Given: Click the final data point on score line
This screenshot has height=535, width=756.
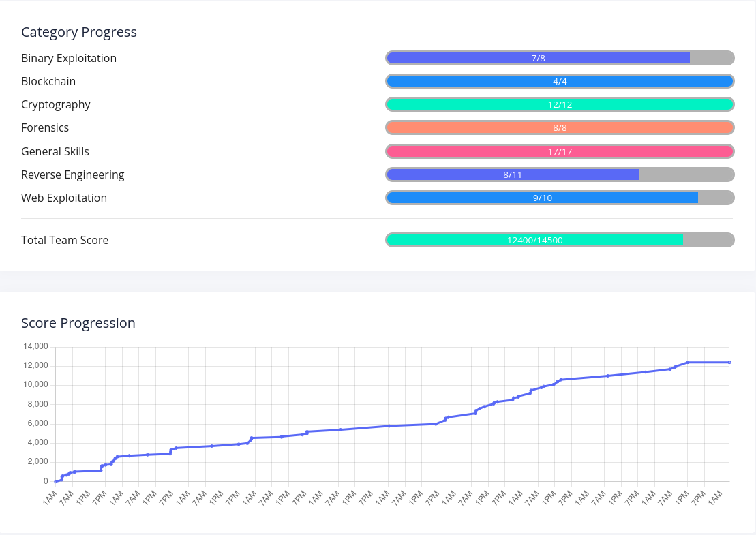Looking at the screenshot, I should pos(729,363).
